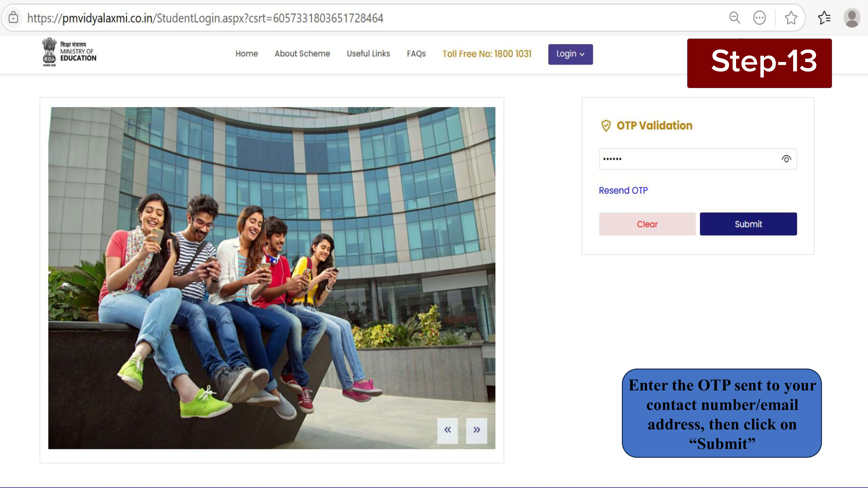Viewport: 868px width, 488px height.
Task: Open the favorites list icon
Action: (x=824, y=18)
